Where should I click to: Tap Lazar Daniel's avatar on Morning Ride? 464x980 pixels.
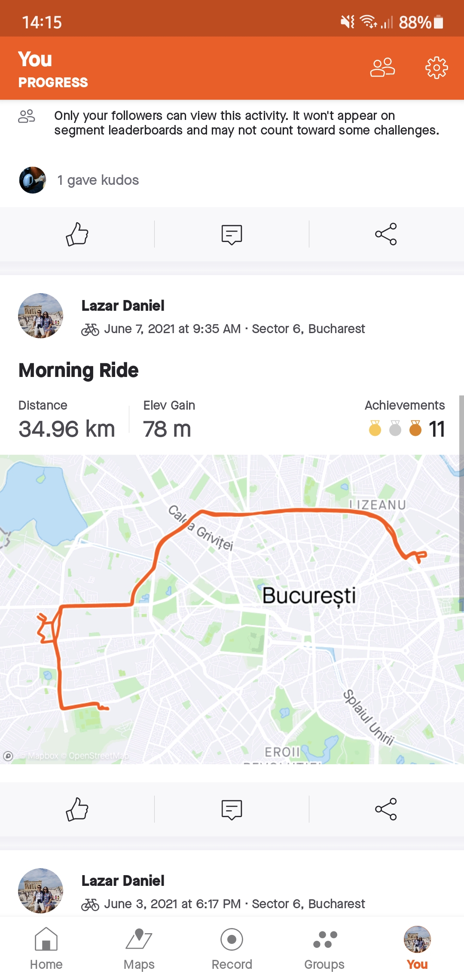point(41,316)
